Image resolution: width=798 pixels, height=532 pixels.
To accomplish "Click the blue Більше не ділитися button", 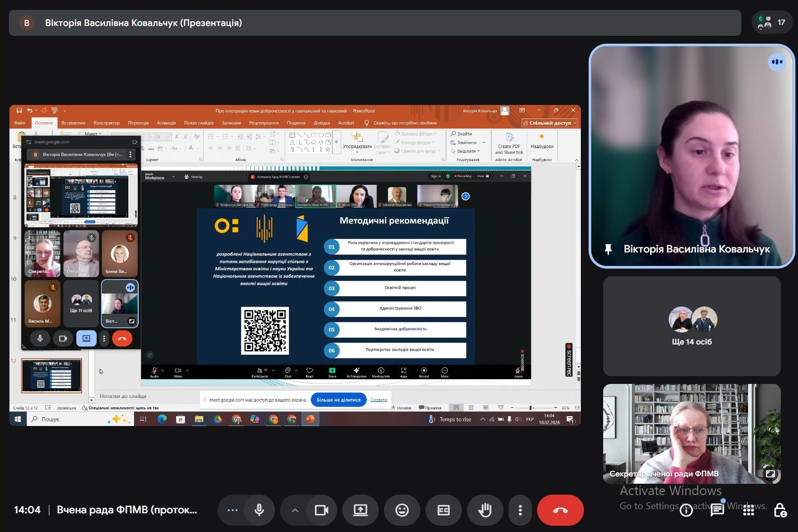I will [338, 400].
